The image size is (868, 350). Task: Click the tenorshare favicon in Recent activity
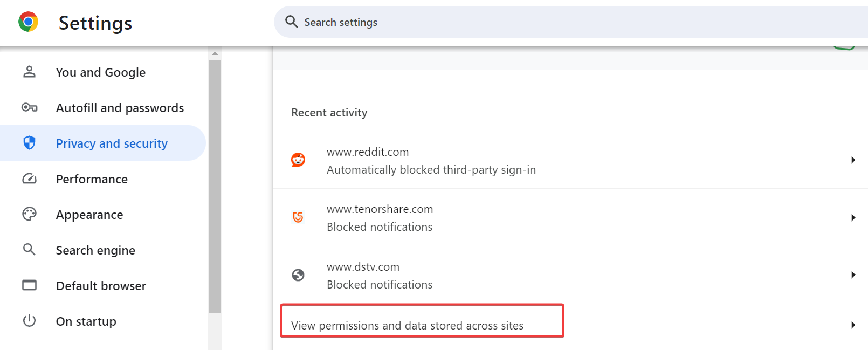point(298,217)
